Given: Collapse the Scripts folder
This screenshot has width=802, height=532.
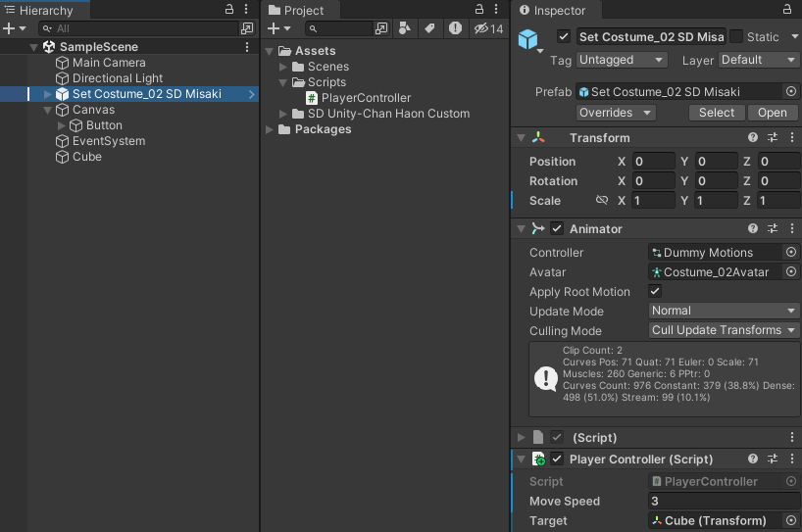Looking at the screenshot, I should [282, 83].
